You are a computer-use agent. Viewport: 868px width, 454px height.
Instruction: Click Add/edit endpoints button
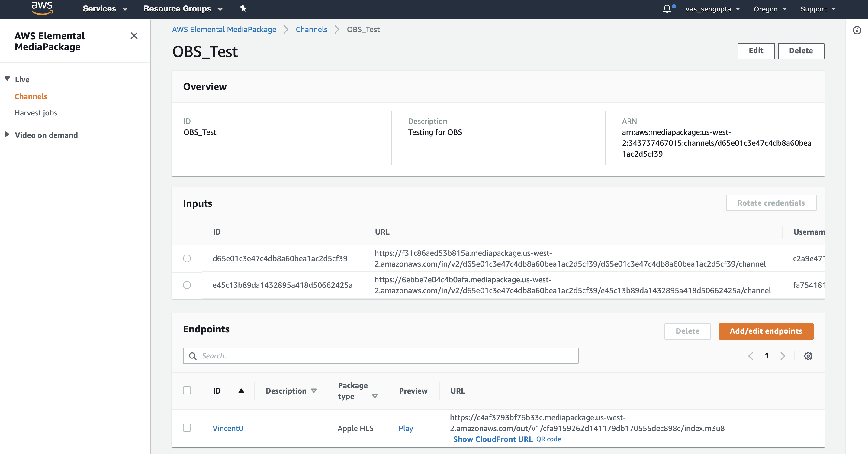[x=766, y=331]
